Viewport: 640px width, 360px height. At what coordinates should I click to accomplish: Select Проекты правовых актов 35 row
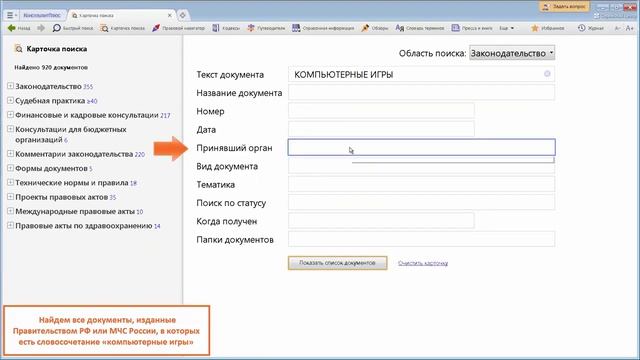[x=66, y=197]
